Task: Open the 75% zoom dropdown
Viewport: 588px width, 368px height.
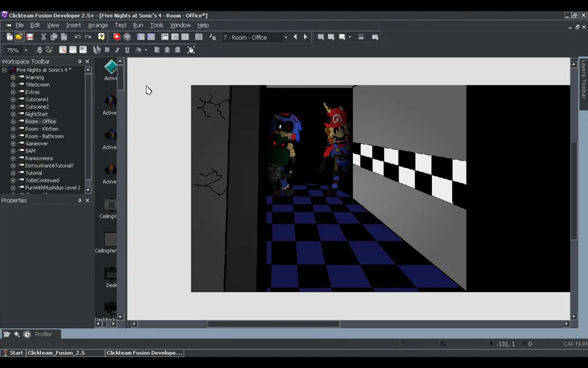Action: pos(26,50)
